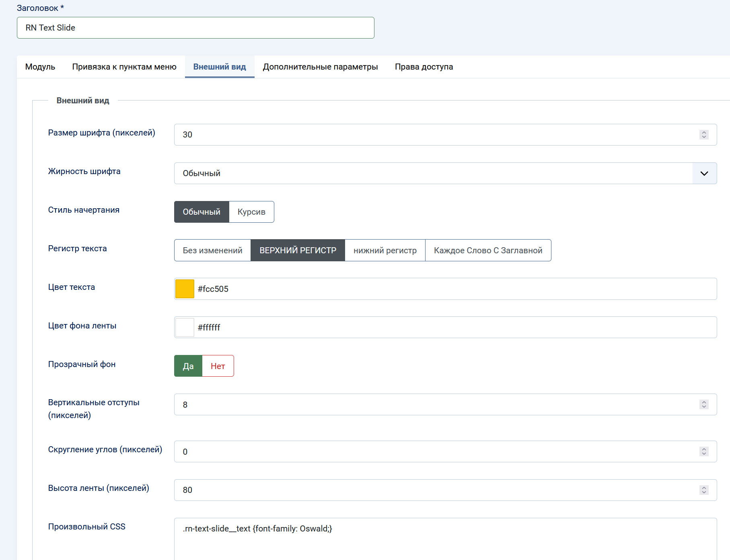Click the corner rounding field showing 0
This screenshot has width=730, height=560.
coord(445,451)
